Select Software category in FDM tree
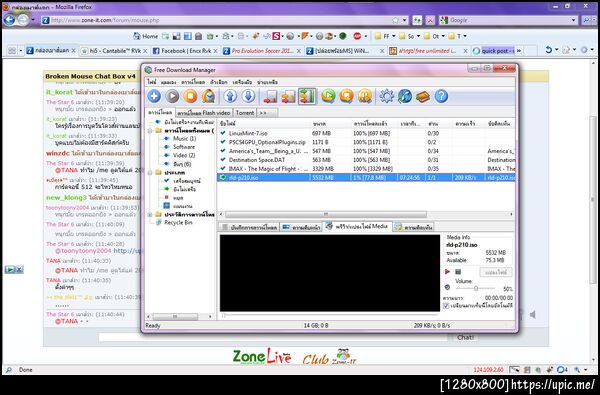The height and width of the screenshot is (395, 600). coord(184,147)
